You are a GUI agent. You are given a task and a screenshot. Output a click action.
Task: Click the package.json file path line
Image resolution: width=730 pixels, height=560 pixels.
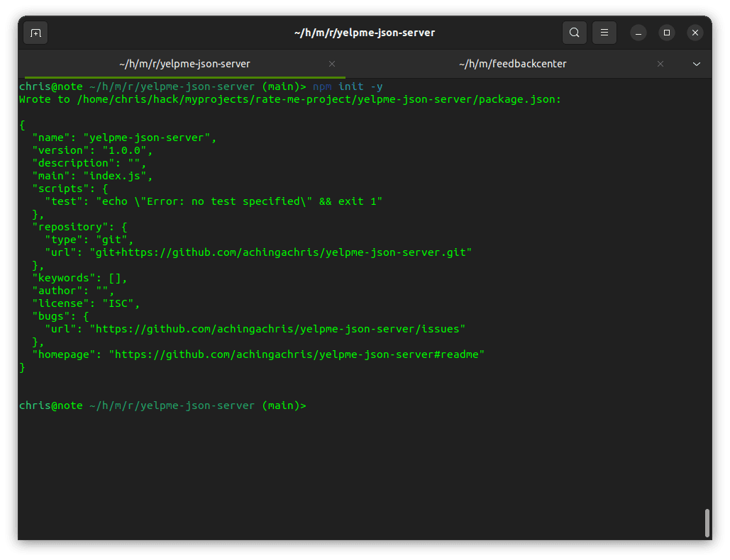point(289,99)
